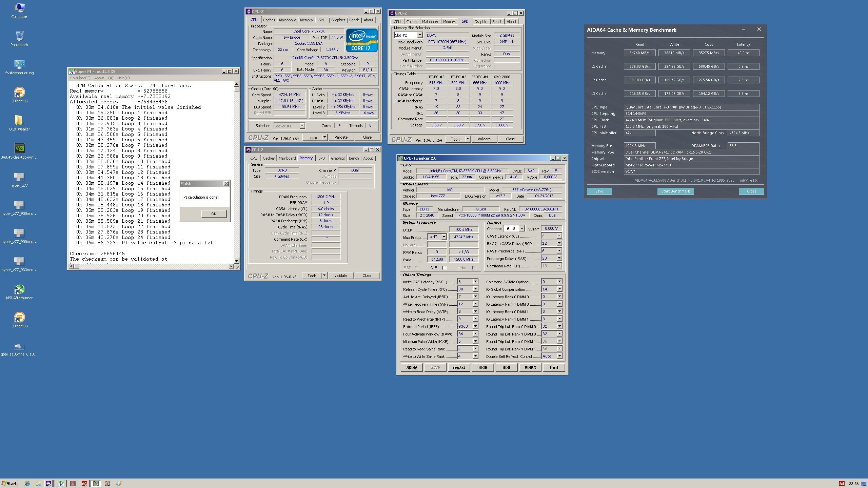
Task: Expand Double Self Refresh Control Auto dropdown
Action: click(558, 356)
